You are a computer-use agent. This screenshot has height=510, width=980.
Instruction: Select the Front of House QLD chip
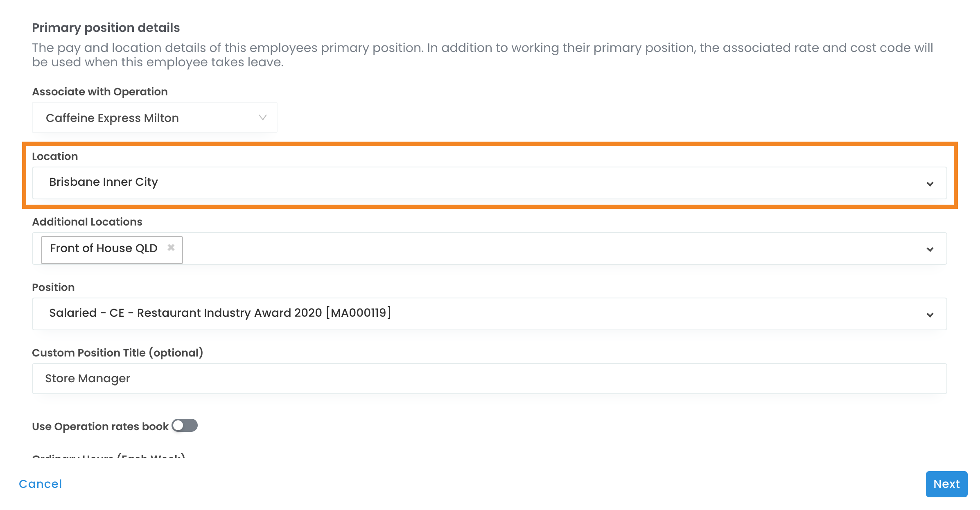[x=104, y=248]
